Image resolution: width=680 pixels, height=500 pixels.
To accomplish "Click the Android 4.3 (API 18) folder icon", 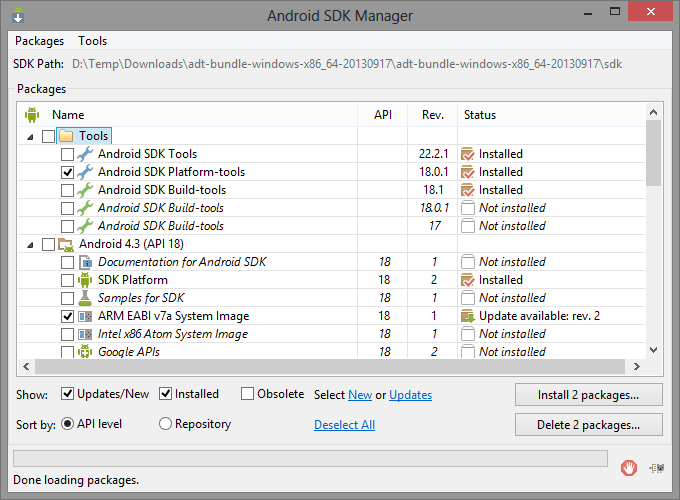I will point(66,245).
